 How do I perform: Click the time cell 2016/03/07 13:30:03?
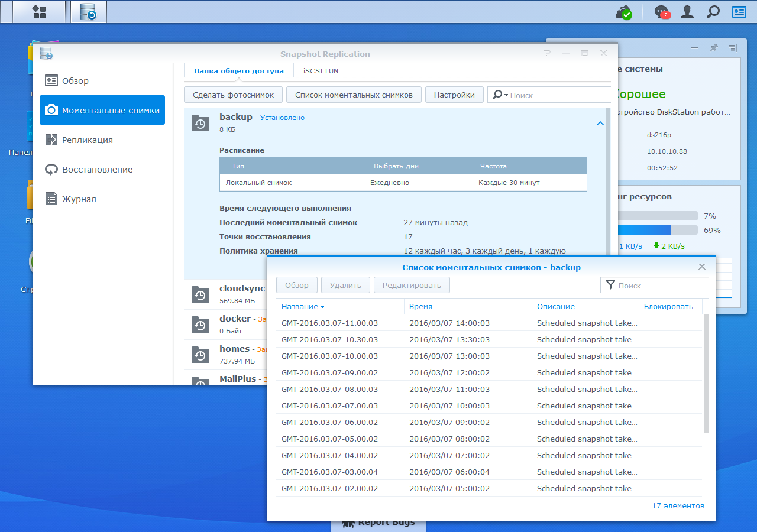(449, 340)
